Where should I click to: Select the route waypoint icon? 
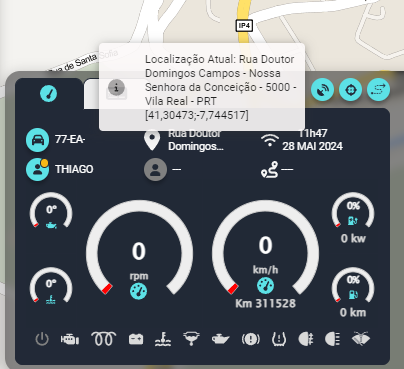(270, 170)
